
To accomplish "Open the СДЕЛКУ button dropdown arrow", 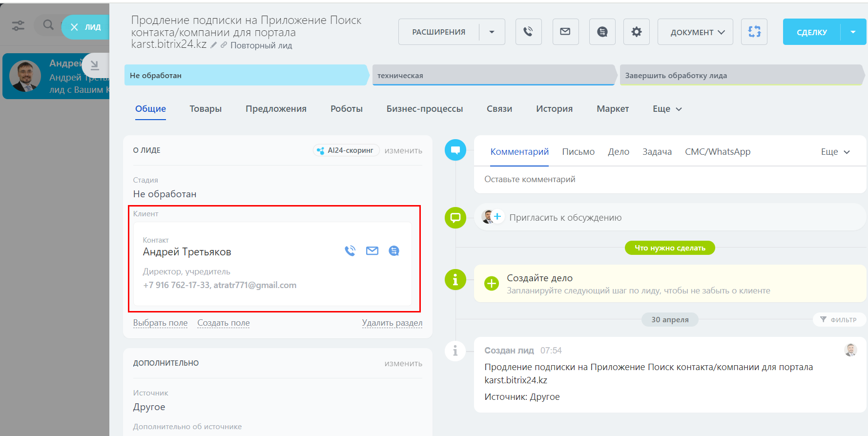I will pyautogui.click(x=853, y=32).
